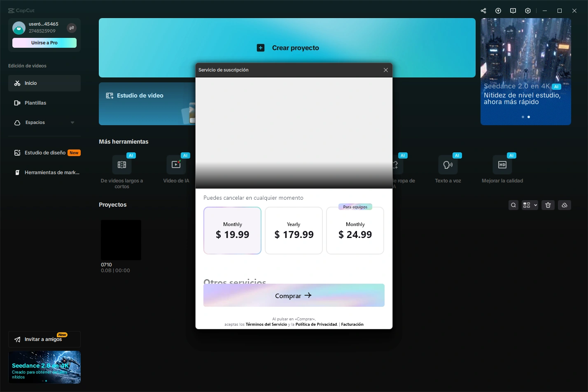This screenshot has width=588, height=392.
Task: Open the projects trash bin icon
Action: coord(548,205)
